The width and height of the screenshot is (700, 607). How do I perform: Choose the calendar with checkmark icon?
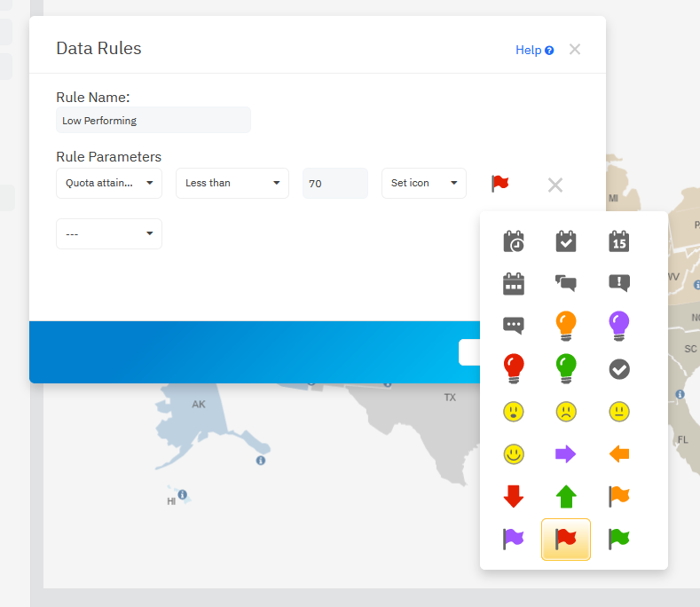(x=565, y=241)
